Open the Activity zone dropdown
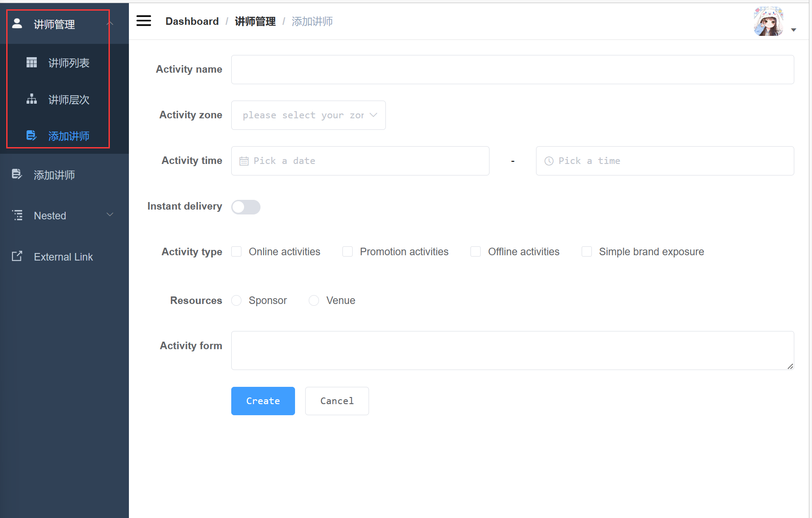The image size is (812, 518). (308, 115)
